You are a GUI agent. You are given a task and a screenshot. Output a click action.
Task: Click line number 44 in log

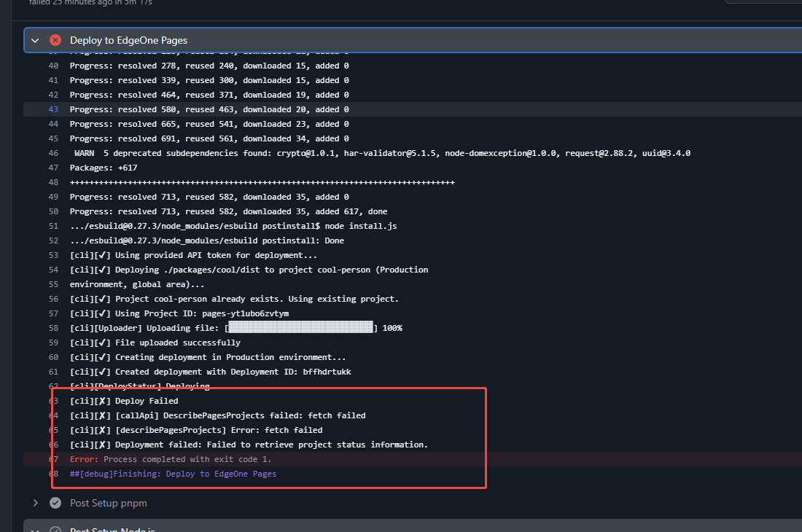53,124
